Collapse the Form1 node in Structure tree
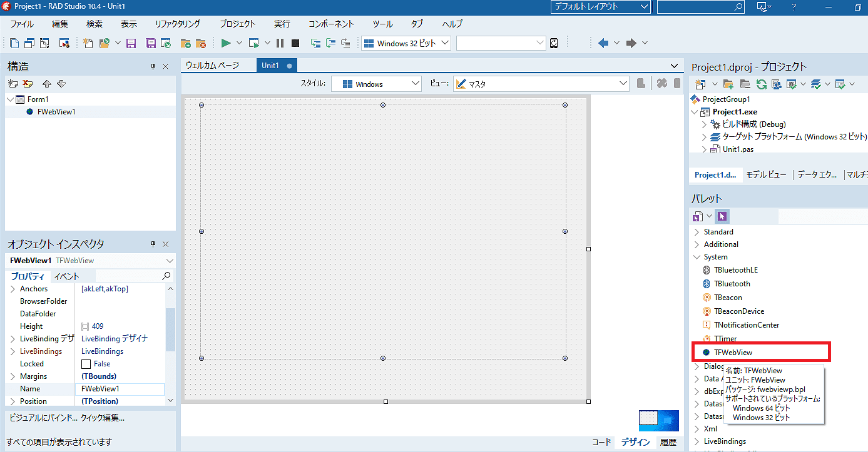Viewport: 868px width, 452px height. [x=10, y=99]
